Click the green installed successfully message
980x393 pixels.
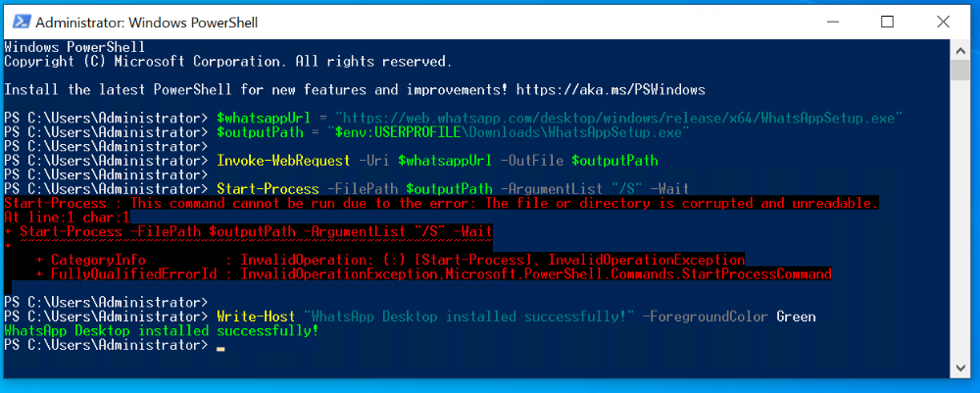pyautogui.click(x=162, y=331)
